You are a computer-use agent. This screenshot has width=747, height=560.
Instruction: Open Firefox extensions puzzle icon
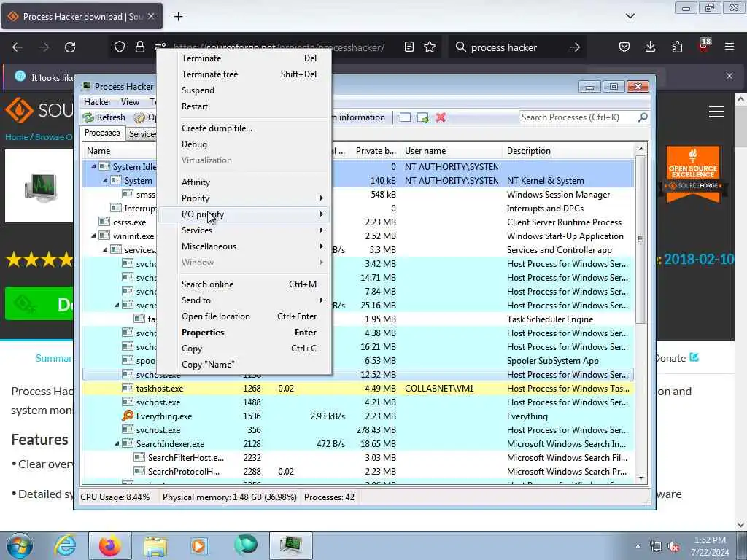tap(677, 47)
